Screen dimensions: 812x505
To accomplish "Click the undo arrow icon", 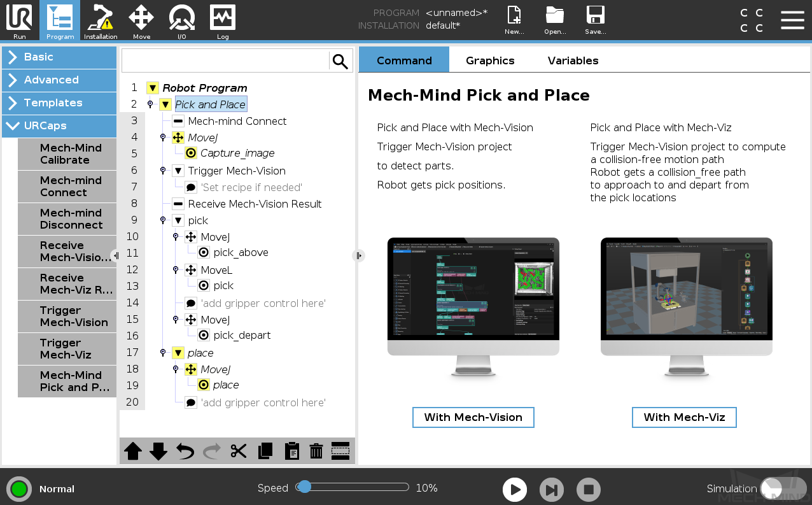I will [185, 451].
